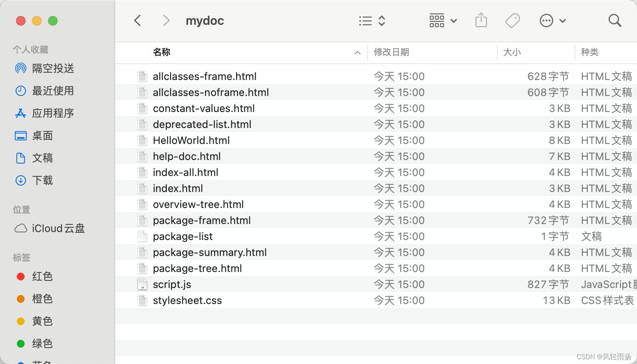Click the 8 KB size of HelloWorld.html
637x364 pixels.
coord(559,140)
